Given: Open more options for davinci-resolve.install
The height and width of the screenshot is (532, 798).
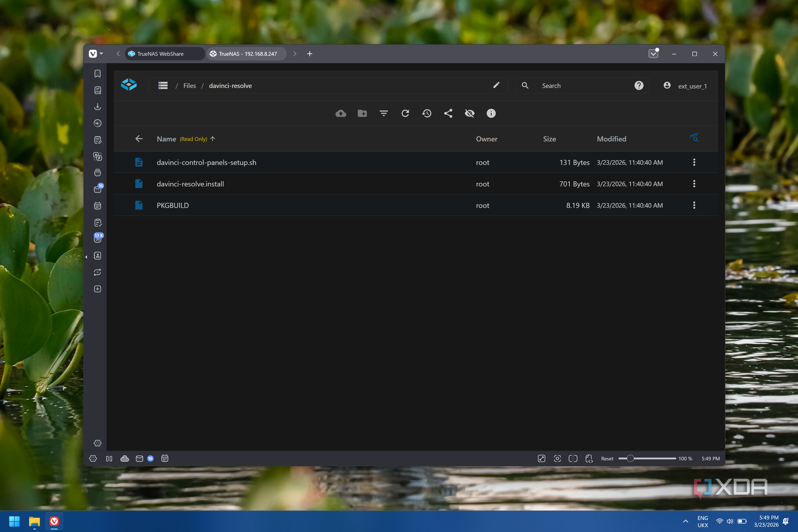Looking at the screenshot, I should 694,184.
